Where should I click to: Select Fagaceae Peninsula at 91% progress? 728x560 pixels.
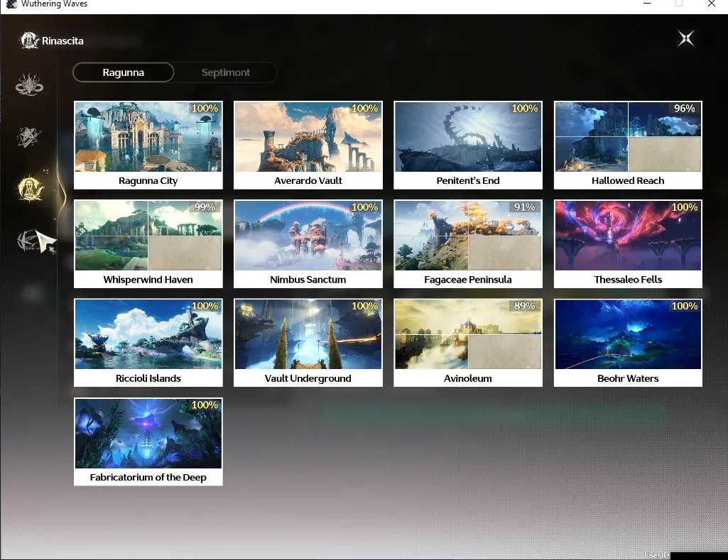(468, 243)
